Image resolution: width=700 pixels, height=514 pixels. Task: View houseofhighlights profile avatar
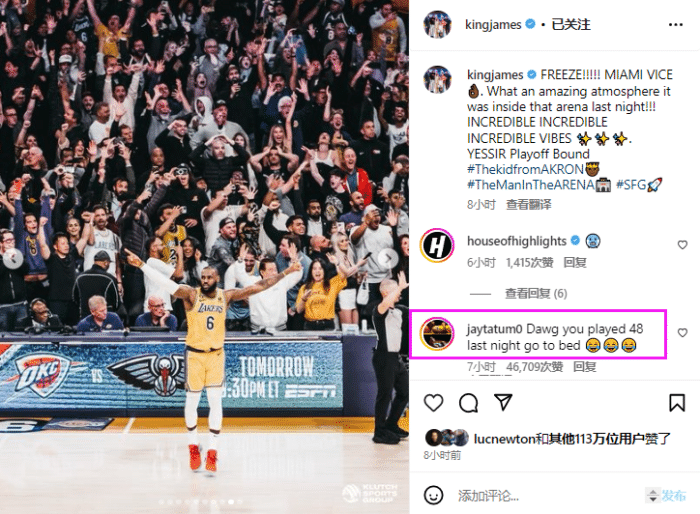tap(437, 245)
